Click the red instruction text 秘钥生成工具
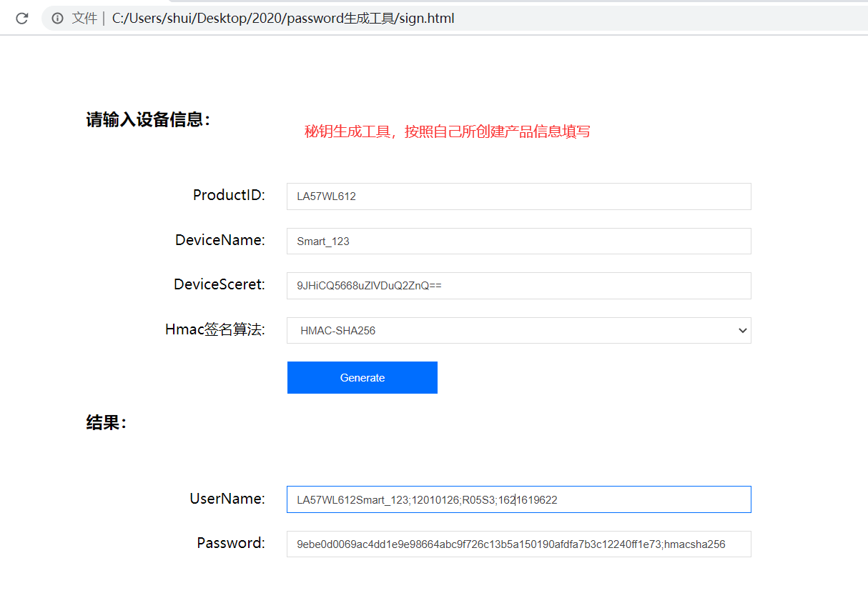The height and width of the screenshot is (593, 868). pos(448,131)
